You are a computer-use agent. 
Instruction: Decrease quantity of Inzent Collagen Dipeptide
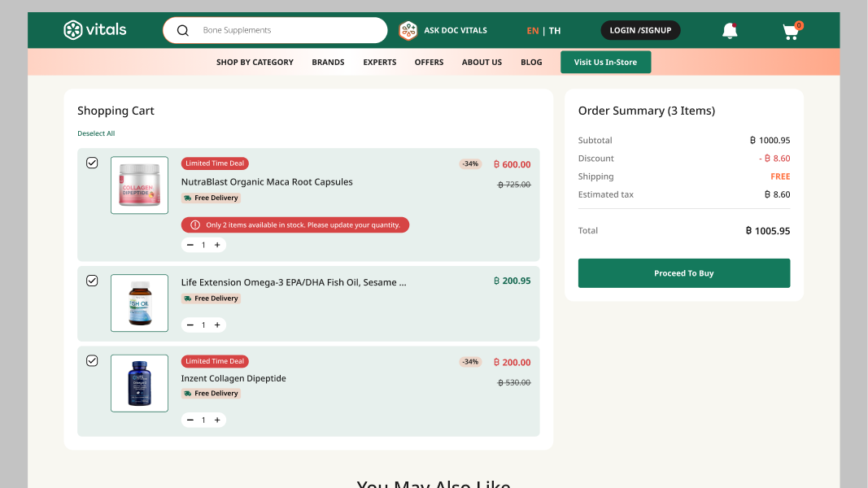(190, 420)
